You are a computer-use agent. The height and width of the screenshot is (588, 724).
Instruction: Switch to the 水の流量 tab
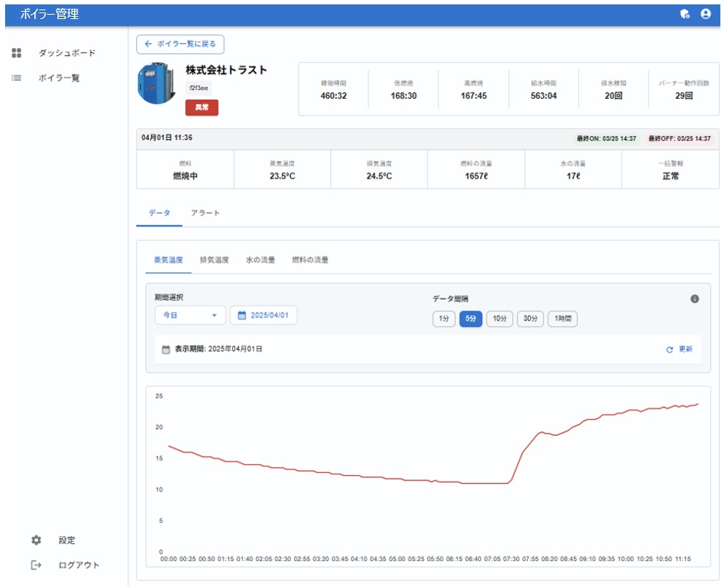[x=261, y=260]
